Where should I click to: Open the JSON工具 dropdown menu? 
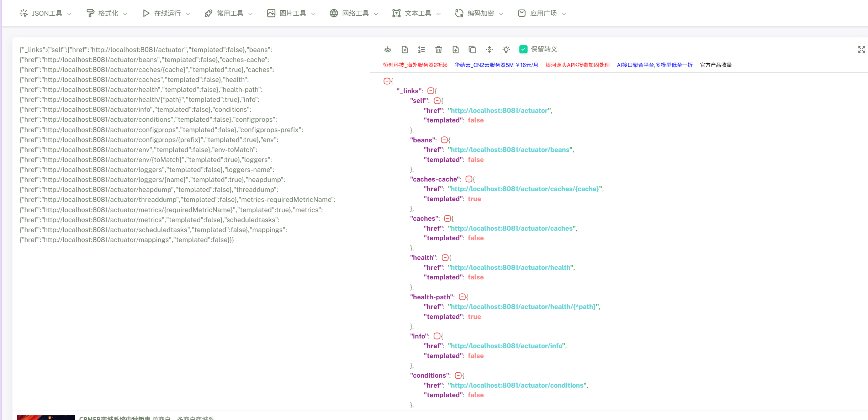click(x=46, y=13)
